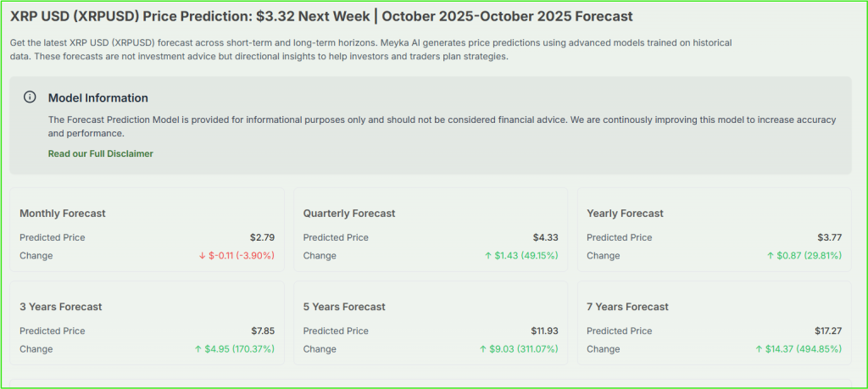
Task: Click the up arrow in 7 Years Forecast
Action: point(759,348)
